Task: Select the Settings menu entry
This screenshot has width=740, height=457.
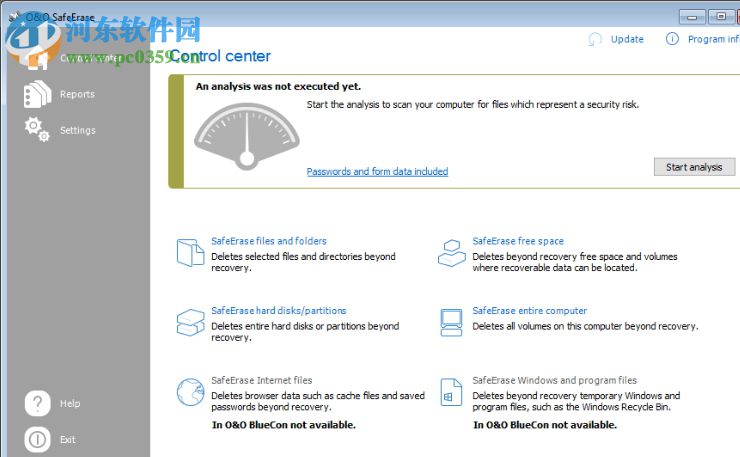Action: coord(77,130)
